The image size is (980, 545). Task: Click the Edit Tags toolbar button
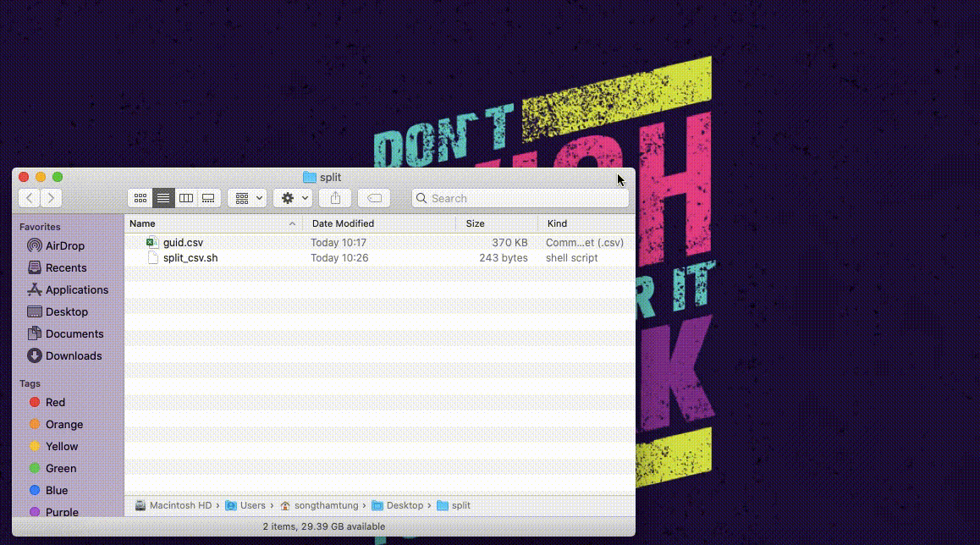tap(374, 198)
